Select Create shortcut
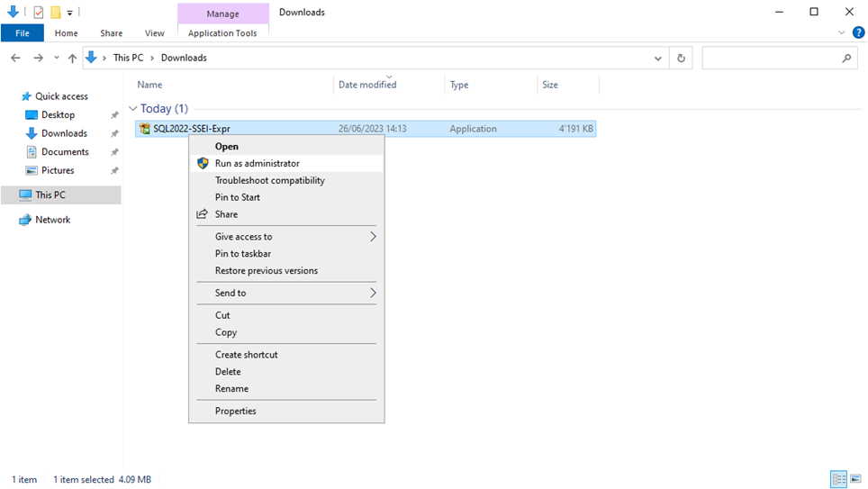The height and width of the screenshot is (489, 868). [285, 355]
